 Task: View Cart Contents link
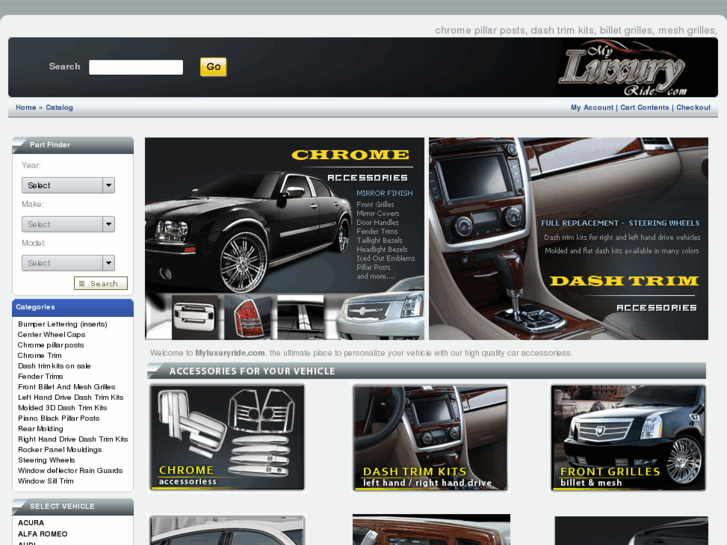pos(644,108)
